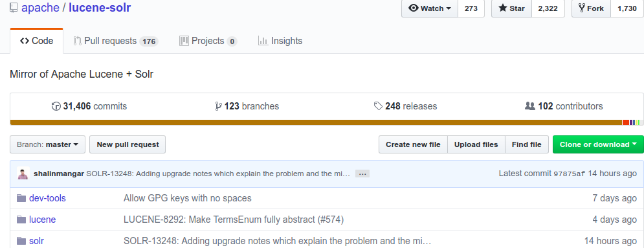The height and width of the screenshot is (248, 644).
Task: Open latest commit hash 97875af
Action: (570, 174)
